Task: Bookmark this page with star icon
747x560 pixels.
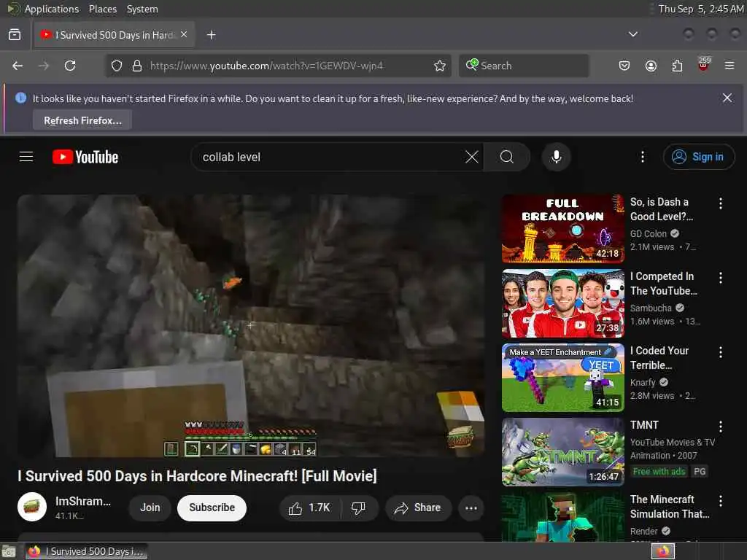Action: 440,66
